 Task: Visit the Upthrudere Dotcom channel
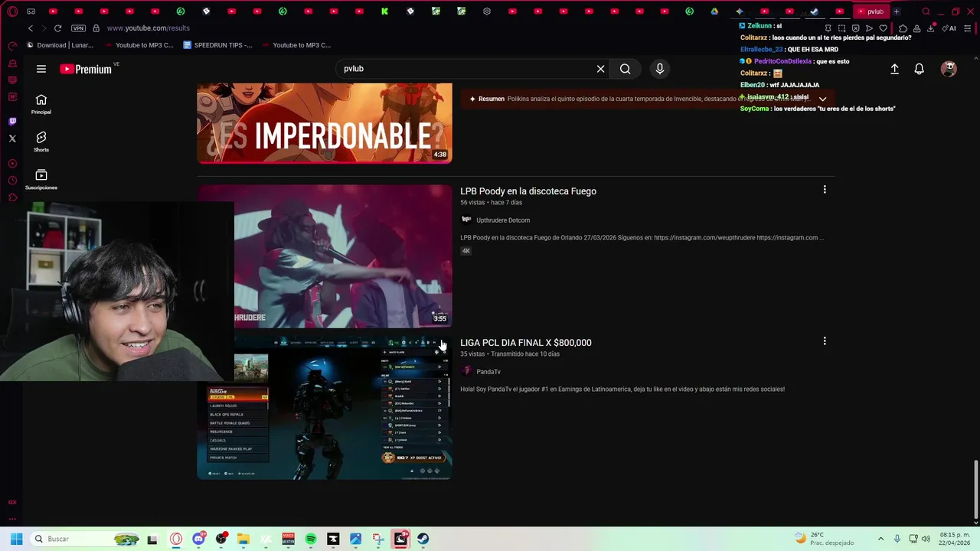(502, 220)
